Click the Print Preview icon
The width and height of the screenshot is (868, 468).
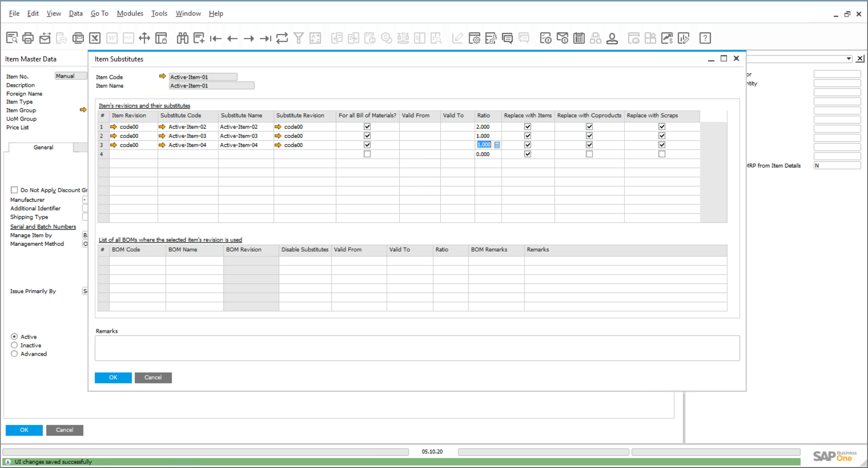click(x=12, y=38)
